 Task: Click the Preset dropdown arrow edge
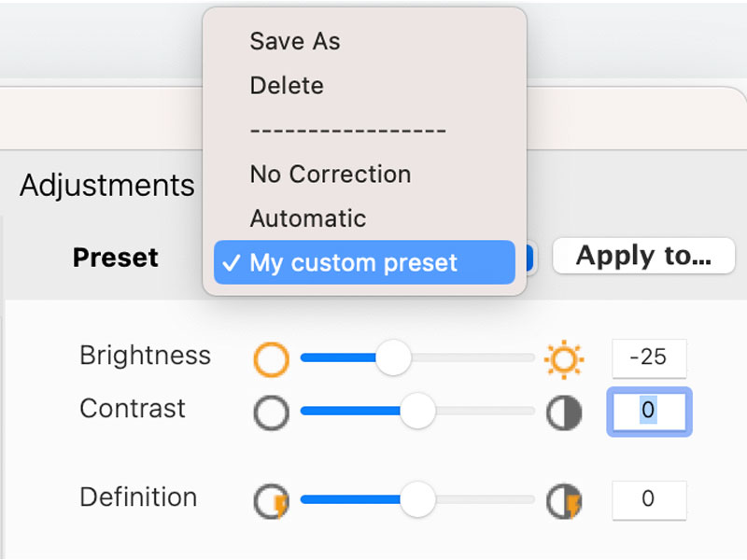click(529, 259)
